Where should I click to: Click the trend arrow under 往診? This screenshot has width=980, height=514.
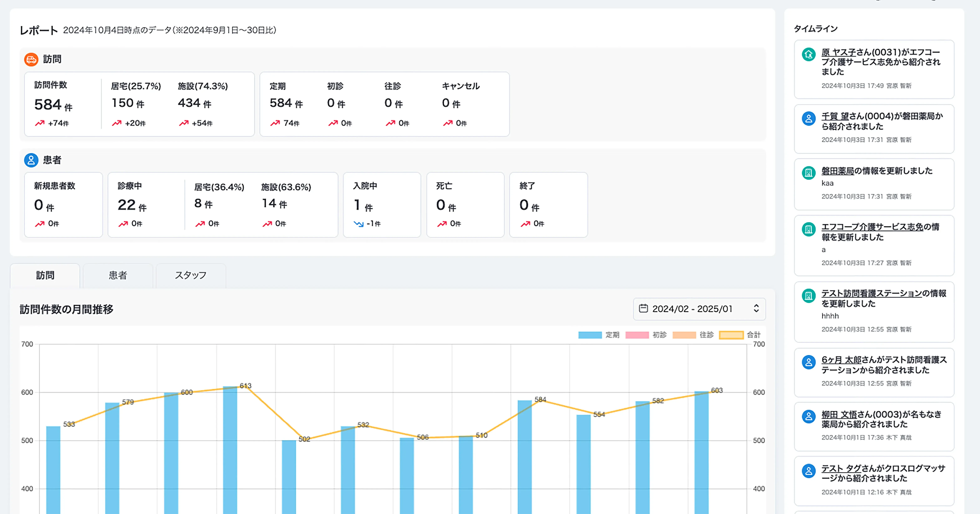[390, 123]
